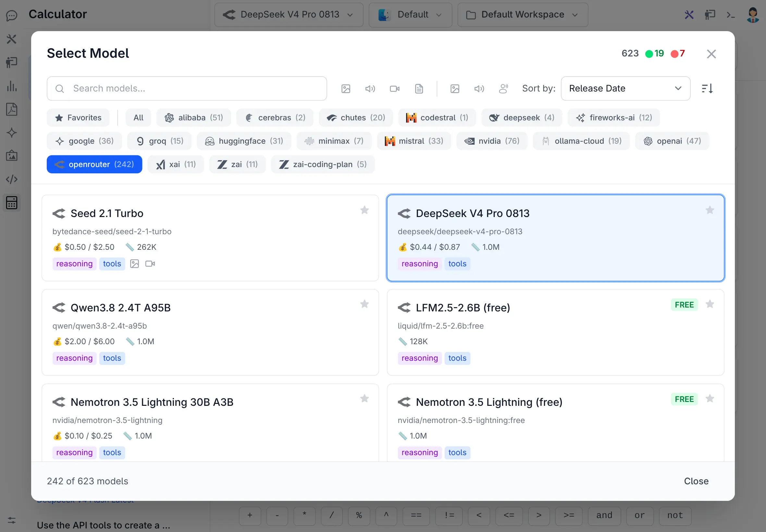Favorite the DeepSeek V4 Pro 0813 model
The height and width of the screenshot is (532, 766).
point(710,210)
